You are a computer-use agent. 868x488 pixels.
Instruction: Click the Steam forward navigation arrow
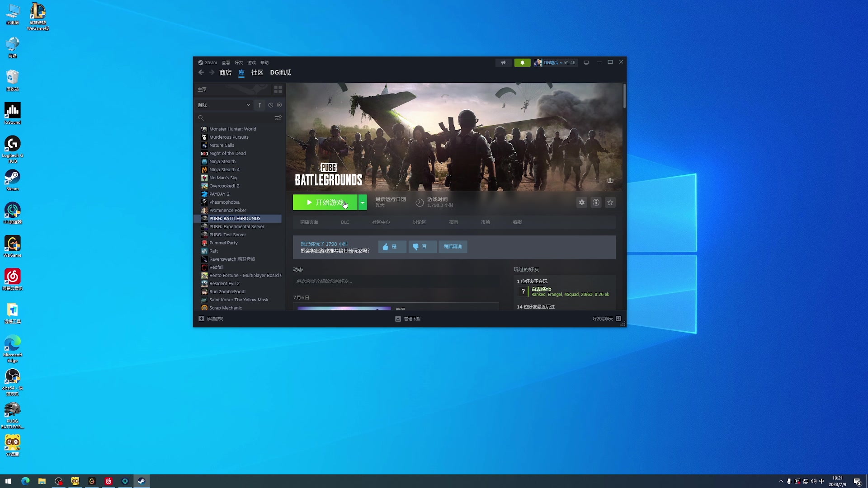tap(212, 72)
